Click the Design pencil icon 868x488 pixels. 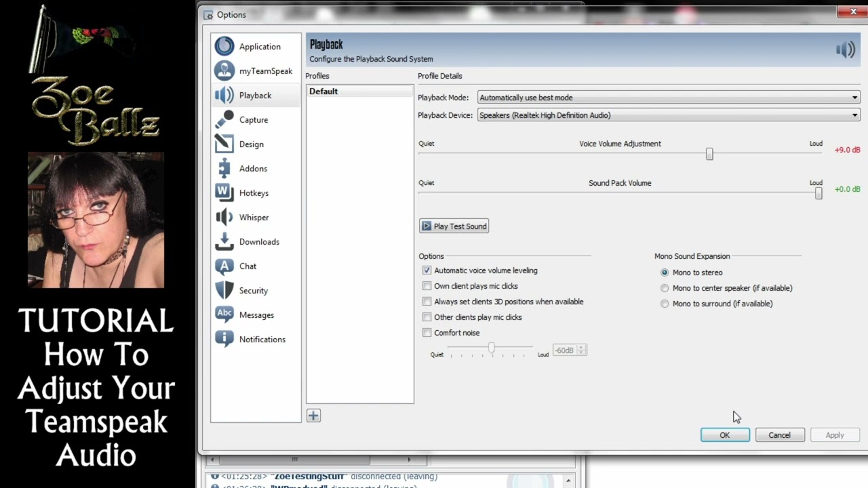(224, 144)
